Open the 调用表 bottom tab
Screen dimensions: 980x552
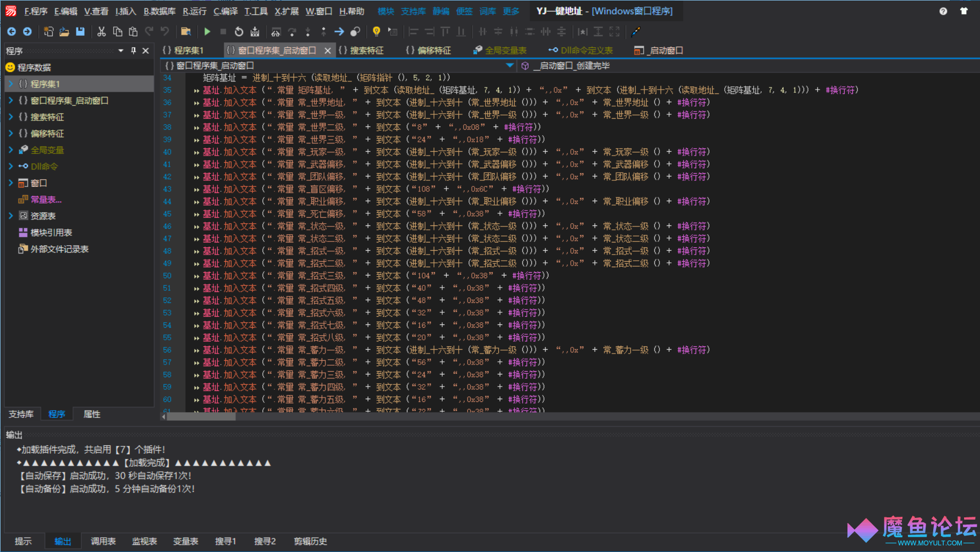click(103, 542)
